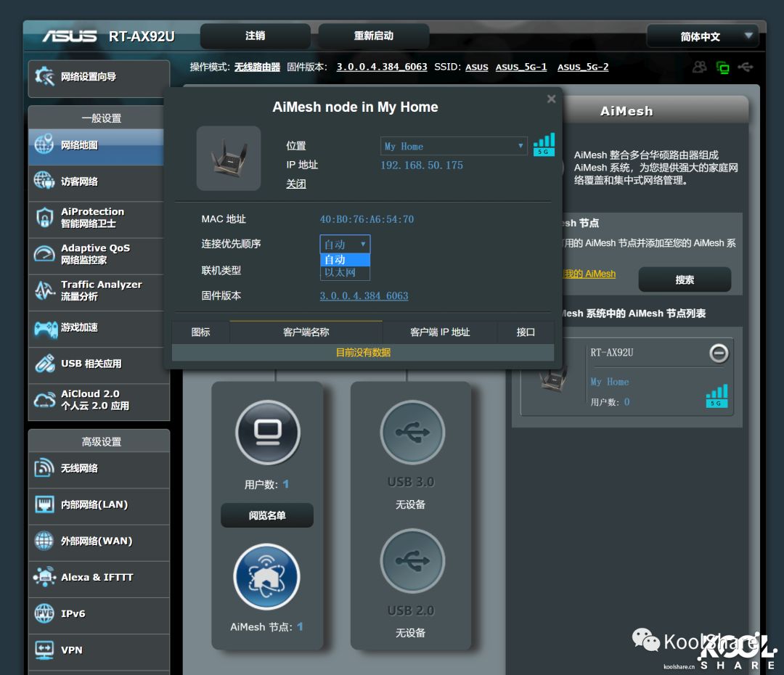This screenshot has height=675, width=784.
Task: Click the My Home text on the node card
Action: [610, 382]
